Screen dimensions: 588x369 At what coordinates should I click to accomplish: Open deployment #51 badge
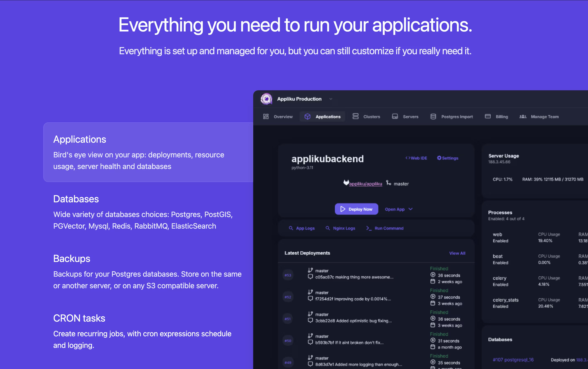point(288,319)
